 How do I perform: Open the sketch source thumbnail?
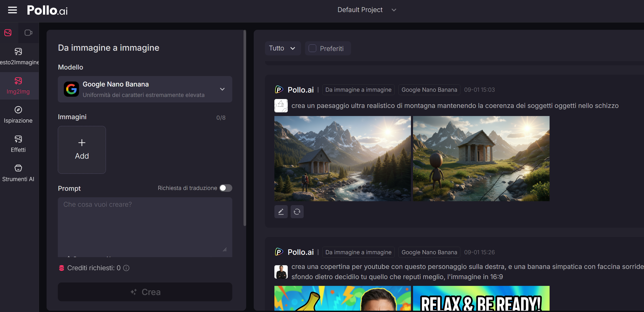click(281, 106)
